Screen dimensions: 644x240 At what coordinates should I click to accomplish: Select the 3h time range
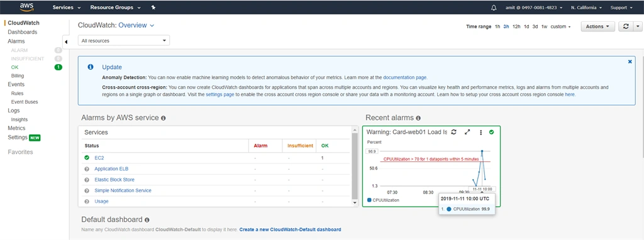click(x=506, y=26)
